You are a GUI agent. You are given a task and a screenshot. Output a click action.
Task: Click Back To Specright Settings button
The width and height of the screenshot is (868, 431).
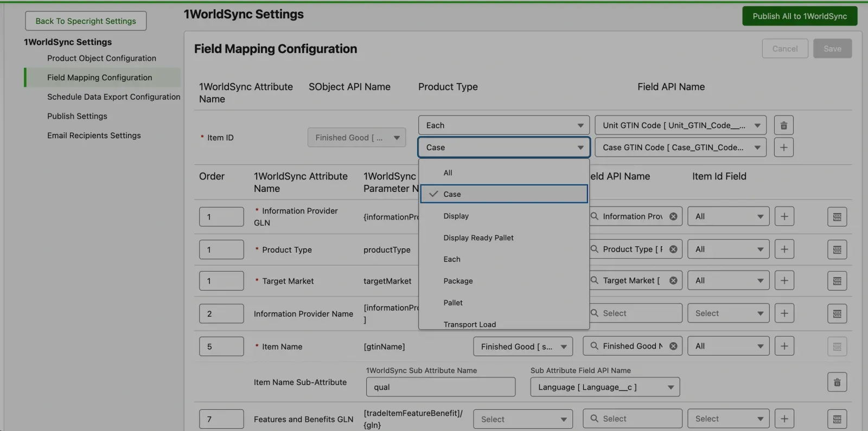(86, 21)
